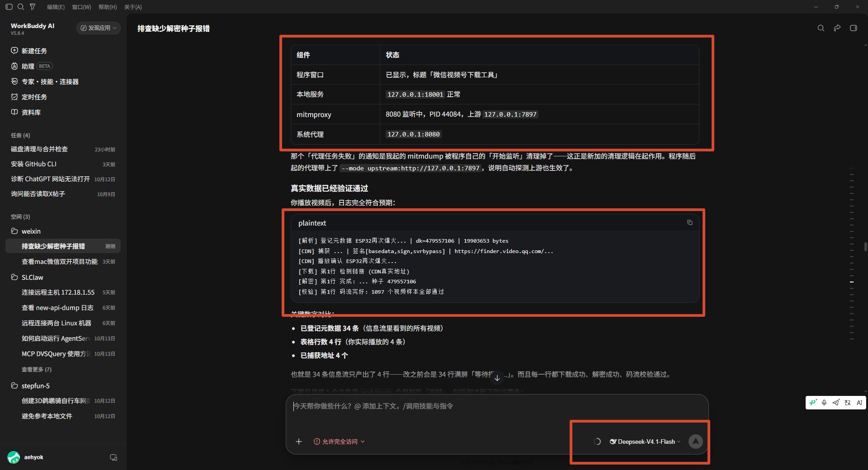Viewport: 868px width, 470px height.
Task: Open task 安装 GitHub CLI
Action: pos(63,164)
